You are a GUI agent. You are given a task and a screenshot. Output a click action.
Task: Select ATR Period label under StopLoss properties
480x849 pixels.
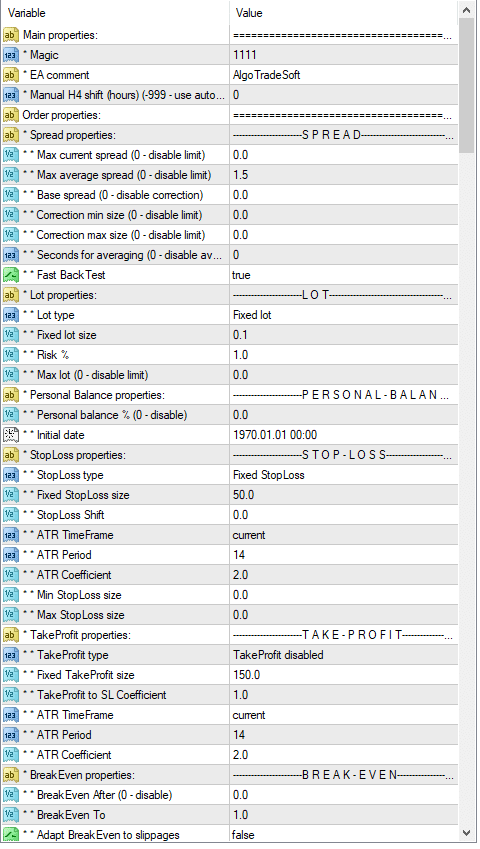(x=57, y=555)
